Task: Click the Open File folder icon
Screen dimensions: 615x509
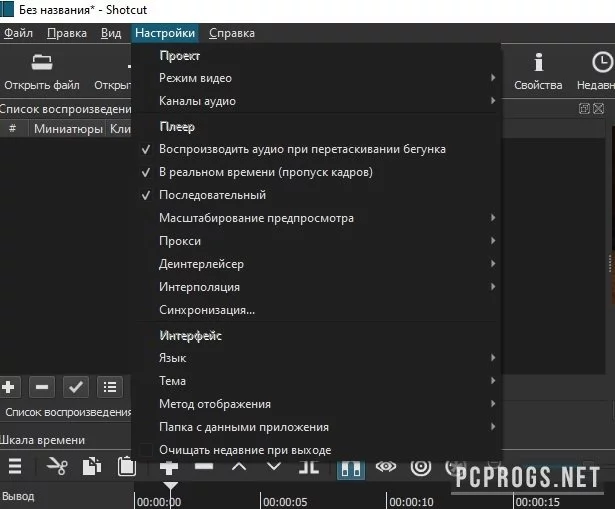Action: pos(42,62)
